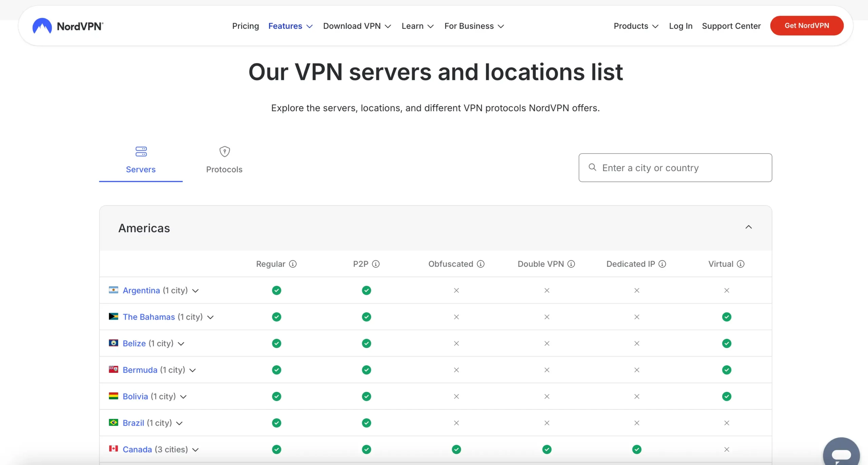Click the NordVPN logo
This screenshot has width=868, height=465.
point(68,26)
